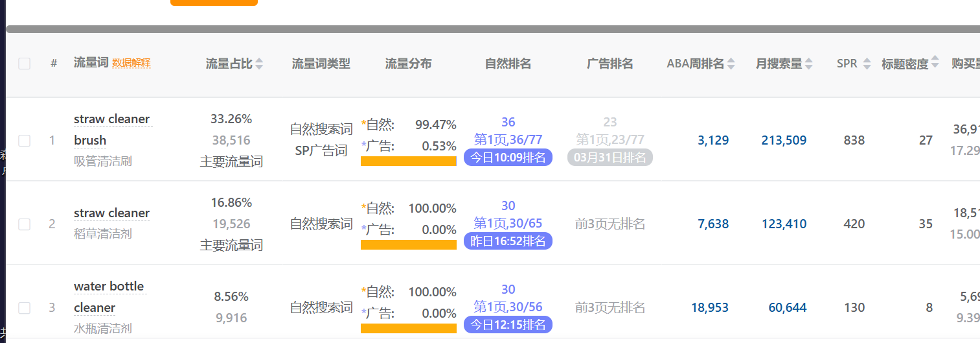Image resolution: width=980 pixels, height=343 pixels.
Task: Open ABA rank value 3,129
Action: tap(713, 140)
